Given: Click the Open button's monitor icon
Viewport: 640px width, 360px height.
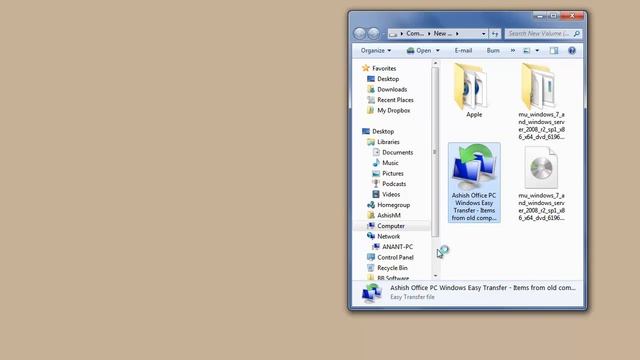Looking at the screenshot, I should [x=410, y=50].
